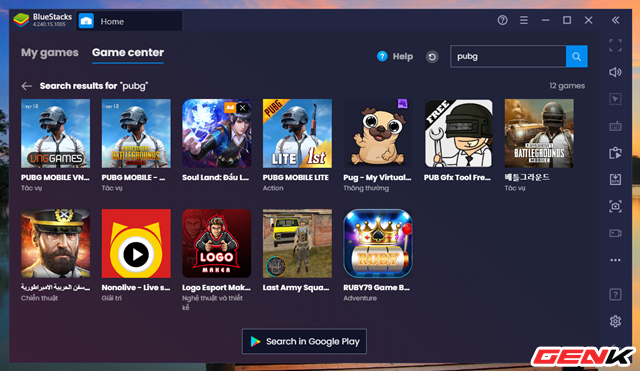Screen dimensions: 640x371
Task: Open more options three dots in the sidebar
Action: pos(615,260)
